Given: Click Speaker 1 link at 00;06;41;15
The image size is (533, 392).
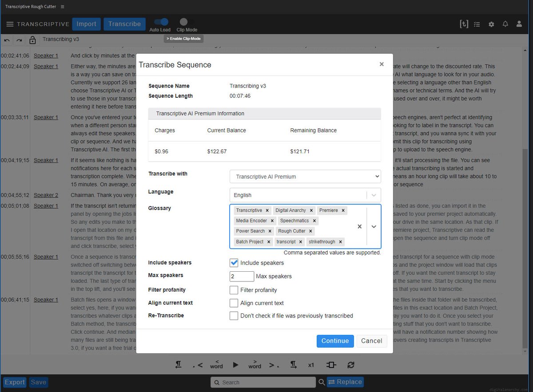Looking at the screenshot, I should (x=46, y=300).
